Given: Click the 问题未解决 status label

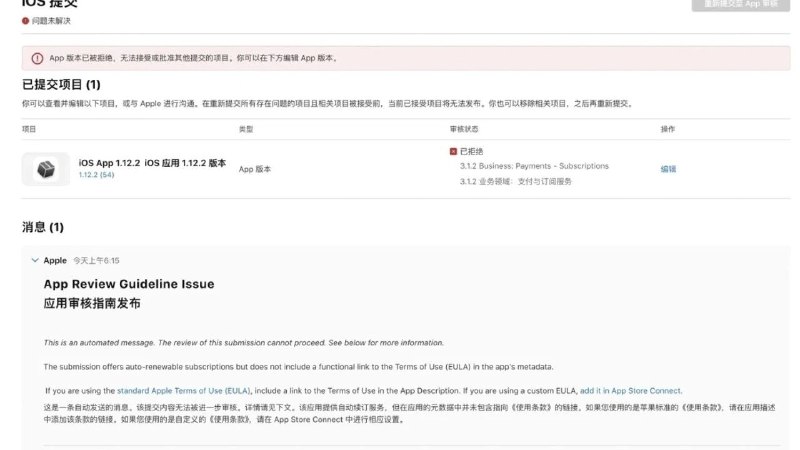Looking at the screenshot, I should point(51,21).
